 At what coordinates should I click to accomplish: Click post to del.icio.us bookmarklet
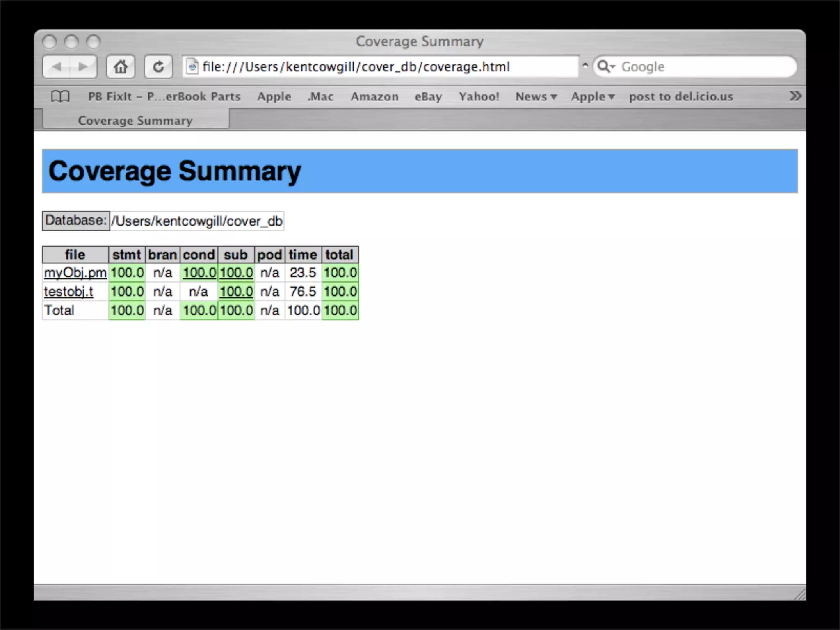point(681,97)
